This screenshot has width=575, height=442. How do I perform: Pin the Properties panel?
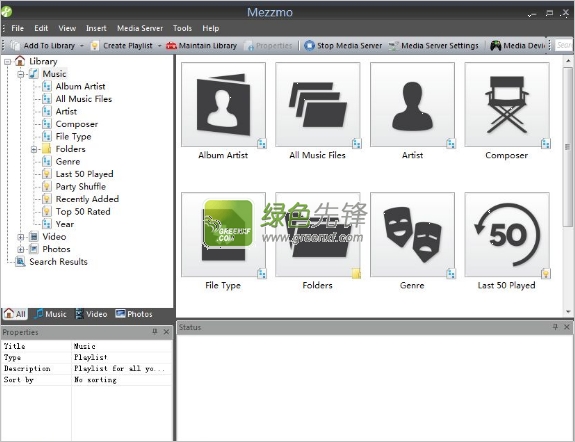(155, 332)
